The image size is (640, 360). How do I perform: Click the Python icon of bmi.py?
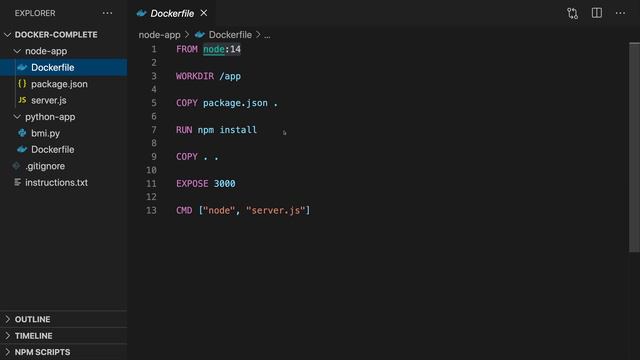coord(22,133)
